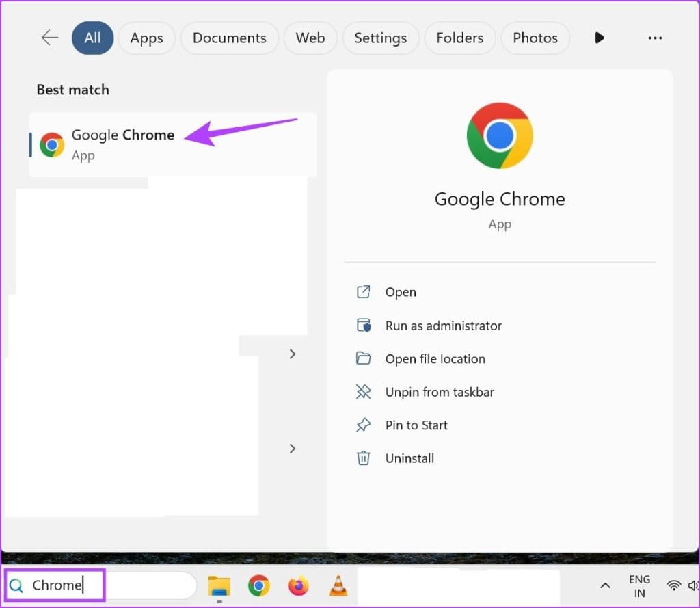Switch to the Documents filter tab
The image size is (700, 608).
tap(230, 38)
